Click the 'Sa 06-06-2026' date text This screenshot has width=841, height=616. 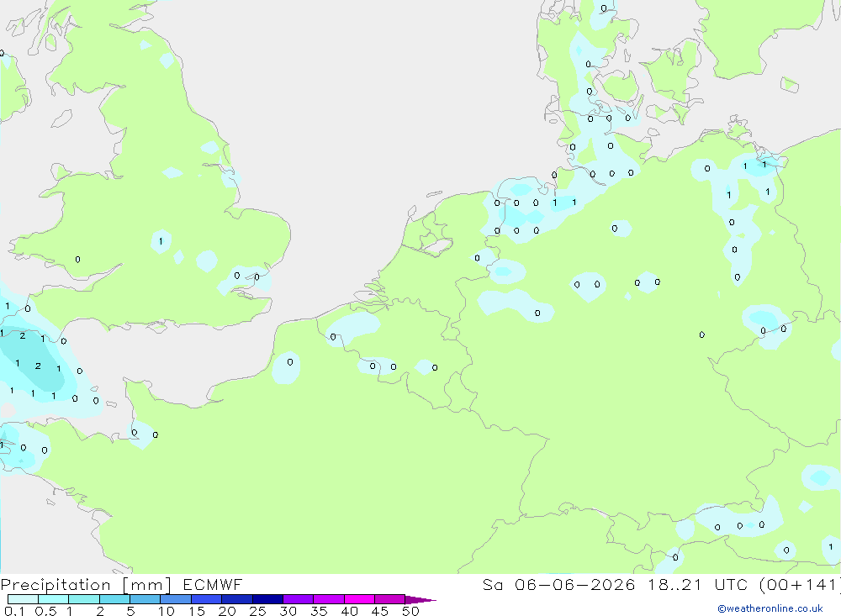coord(559,584)
